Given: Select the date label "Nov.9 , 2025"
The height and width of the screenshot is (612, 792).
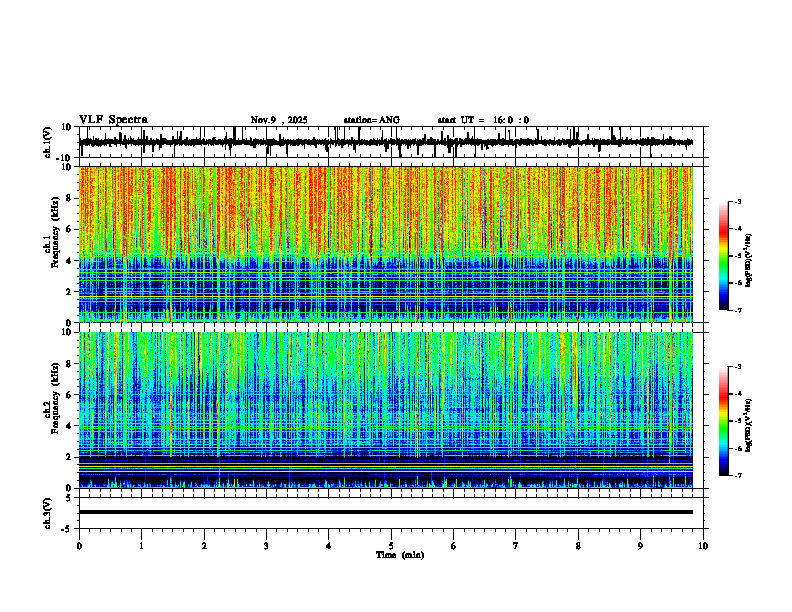Looking at the screenshot, I should click(x=279, y=120).
